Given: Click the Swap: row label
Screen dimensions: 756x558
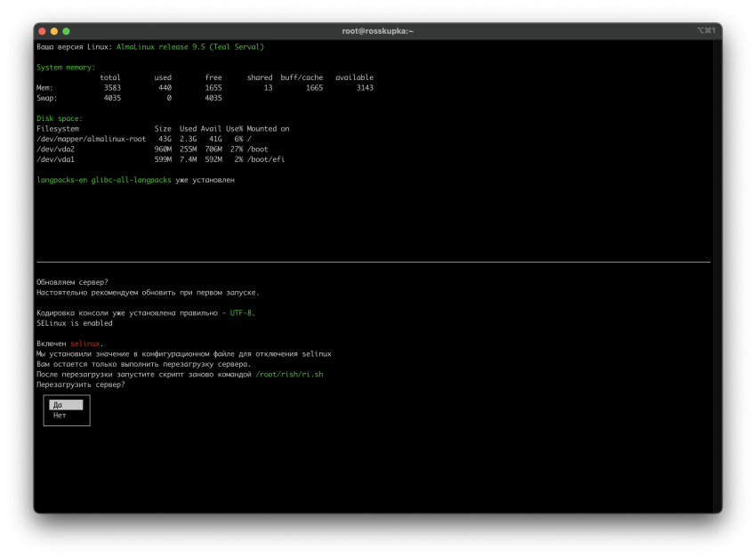Looking at the screenshot, I should pyautogui.click(x=47, y=98).
